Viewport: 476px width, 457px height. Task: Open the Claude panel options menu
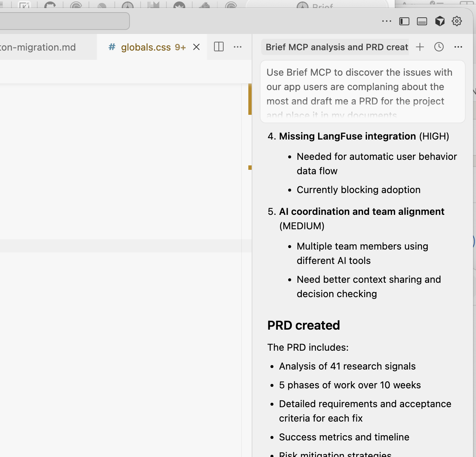pos(458,47)
